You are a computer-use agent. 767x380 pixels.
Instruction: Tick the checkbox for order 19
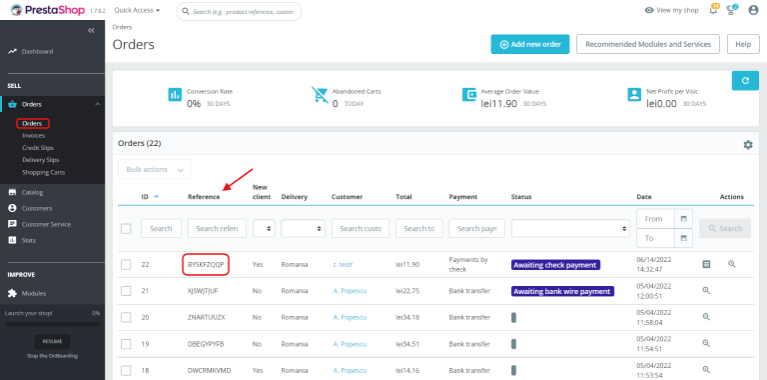pyautogui.click(x=126, y=344)
